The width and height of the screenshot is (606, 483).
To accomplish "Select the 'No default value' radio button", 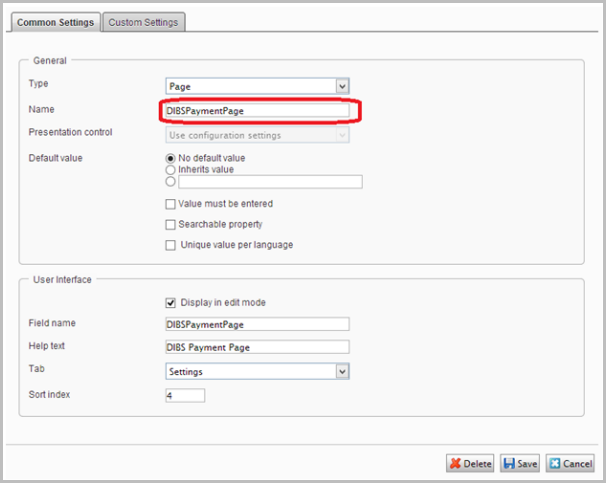I will (x=170, y=158).
